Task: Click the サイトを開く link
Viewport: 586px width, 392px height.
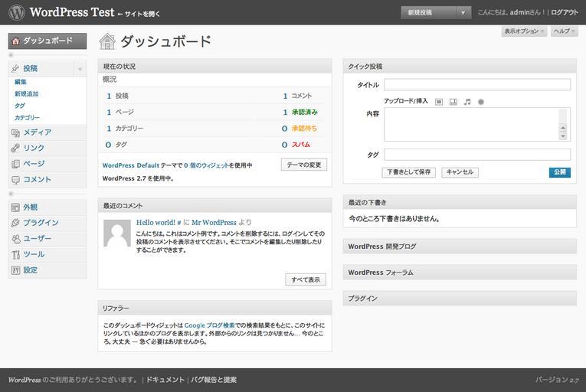Action: point(139,15)
